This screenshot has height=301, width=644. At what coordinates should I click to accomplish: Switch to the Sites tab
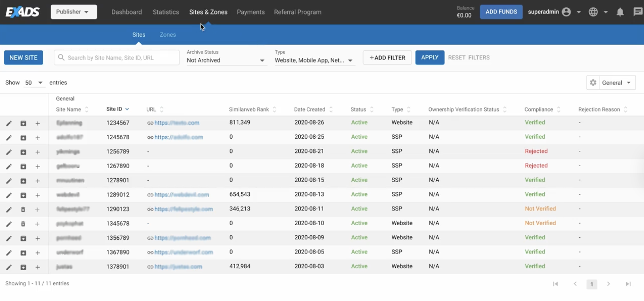click(x=139, y=35)
